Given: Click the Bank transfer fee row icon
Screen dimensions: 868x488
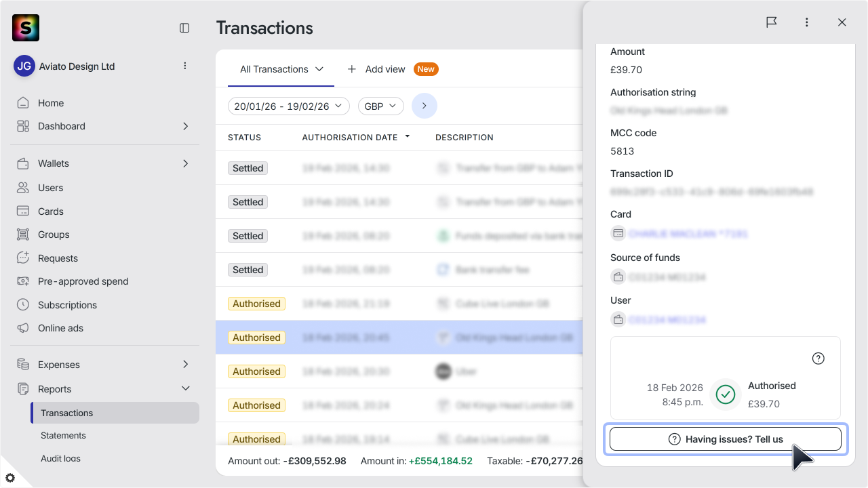Looking at the screenshot, I should [443, 270].
